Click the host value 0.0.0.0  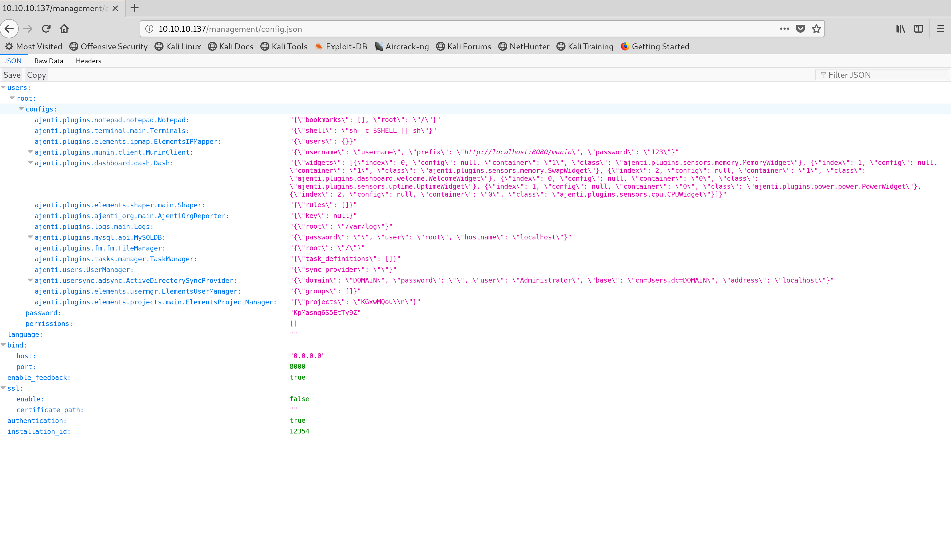(x=307, y=355)
